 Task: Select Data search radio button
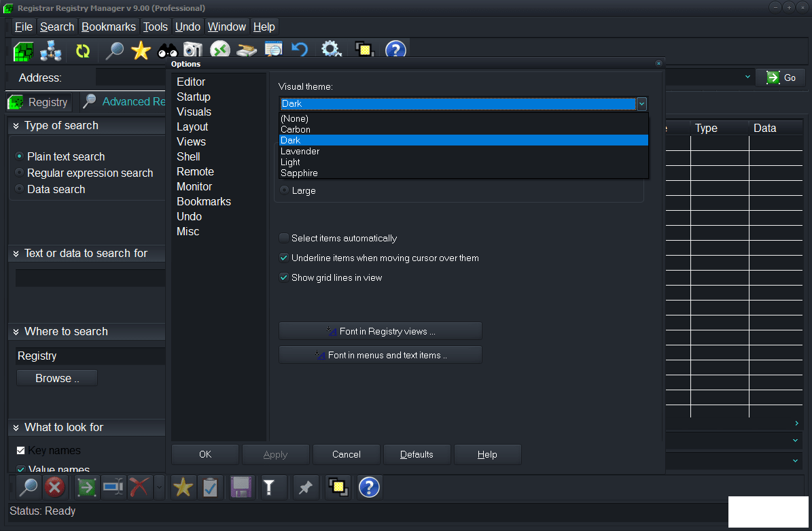[x=20, y=188]
